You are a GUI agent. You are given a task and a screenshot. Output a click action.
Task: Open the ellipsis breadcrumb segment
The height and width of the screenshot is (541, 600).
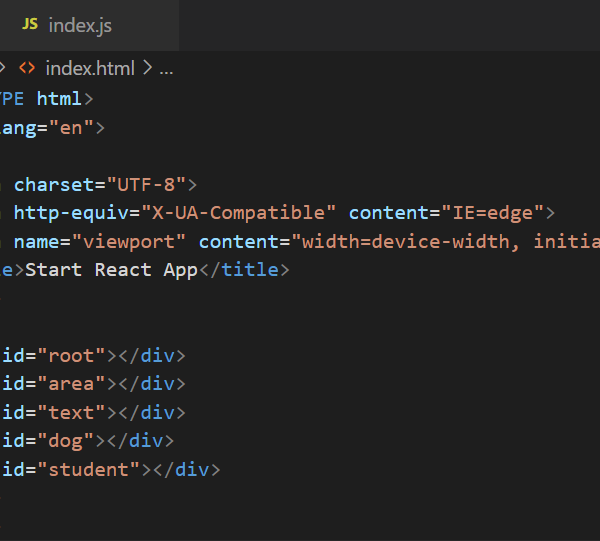(x=166, y=69)
